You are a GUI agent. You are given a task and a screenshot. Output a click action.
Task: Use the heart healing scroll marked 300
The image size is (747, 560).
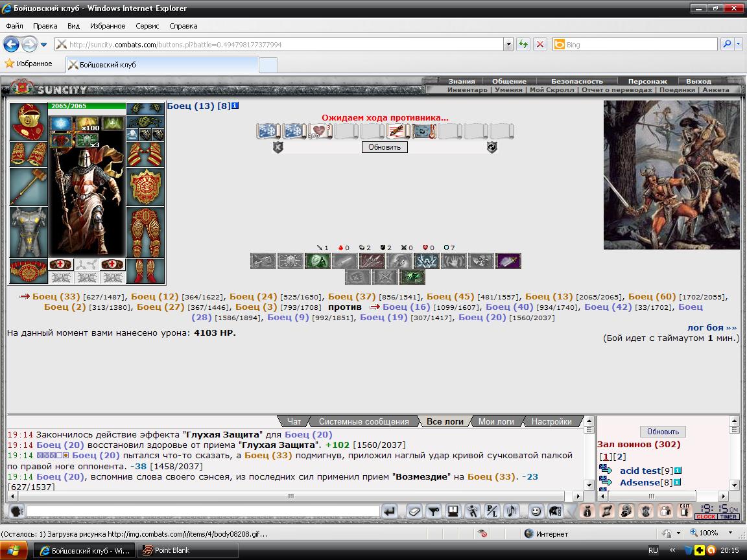[320, 130]
